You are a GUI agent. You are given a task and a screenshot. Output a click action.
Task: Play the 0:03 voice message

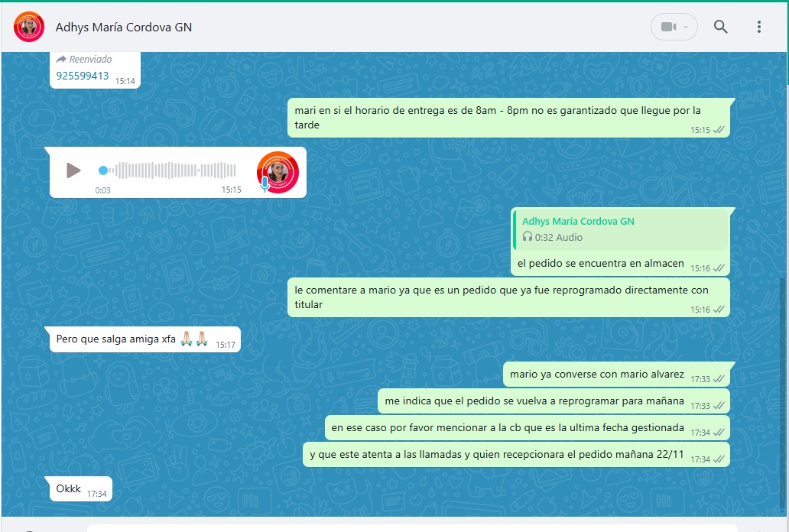[x=73, y=170]
